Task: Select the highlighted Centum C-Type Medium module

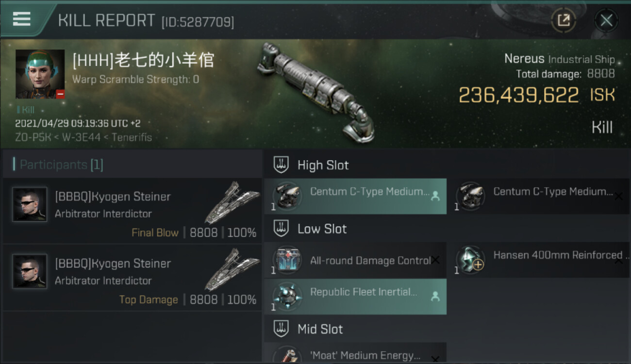Action: coord(355,196)
